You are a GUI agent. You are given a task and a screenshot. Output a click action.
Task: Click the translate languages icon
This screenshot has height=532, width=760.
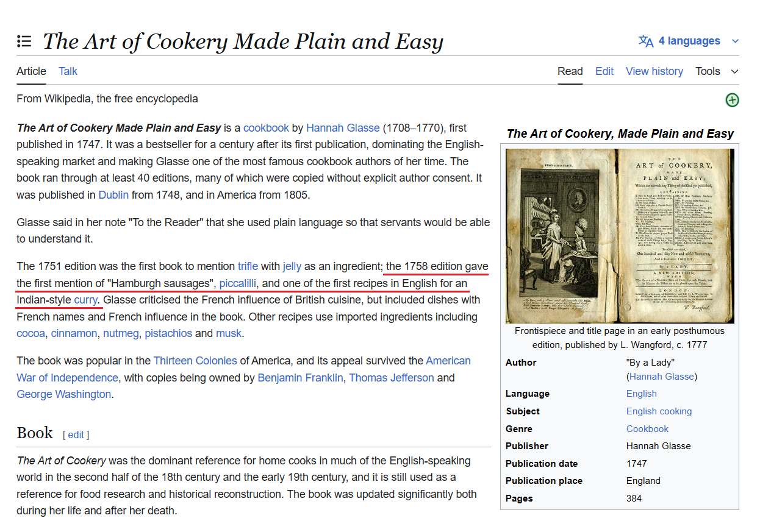click(x=646, y=41)
